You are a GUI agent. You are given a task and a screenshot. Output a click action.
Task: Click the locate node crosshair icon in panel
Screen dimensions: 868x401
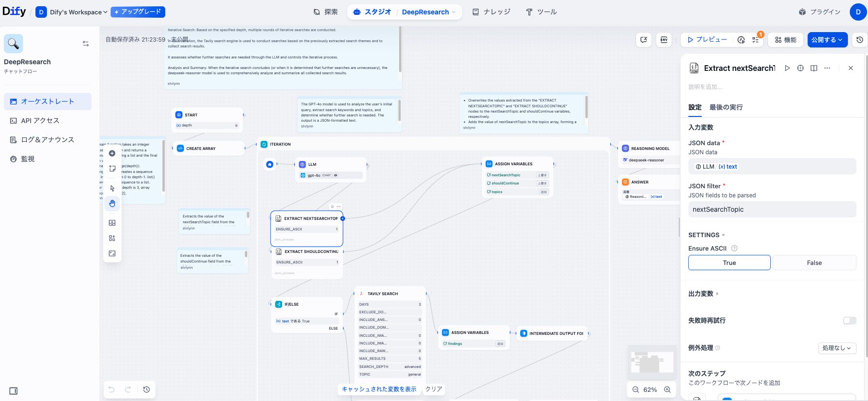tap(800, 68)
